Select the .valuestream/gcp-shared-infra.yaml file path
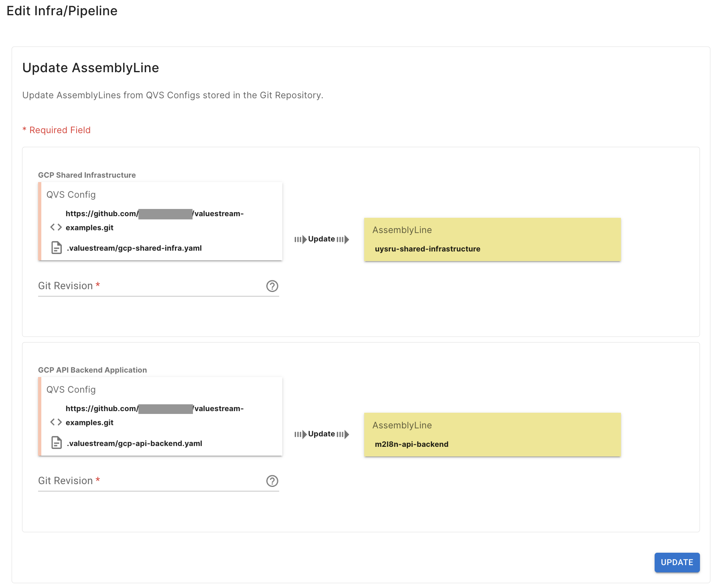This screenshot has width=718, height=588. coord(134,248)
